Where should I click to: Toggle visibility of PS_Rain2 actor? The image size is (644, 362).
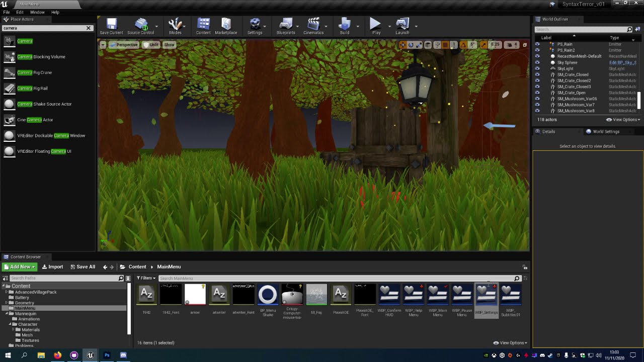tap(537, 50)
